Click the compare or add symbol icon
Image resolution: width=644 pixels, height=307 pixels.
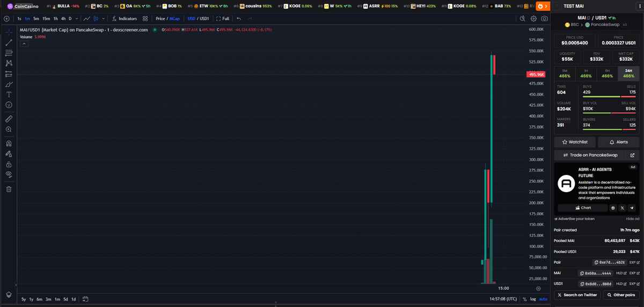click(x=6, y=18)
